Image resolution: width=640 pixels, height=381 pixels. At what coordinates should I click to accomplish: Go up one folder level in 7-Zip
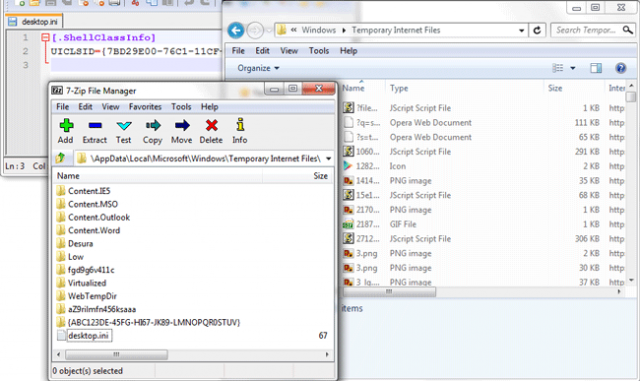tap(61, 158)
